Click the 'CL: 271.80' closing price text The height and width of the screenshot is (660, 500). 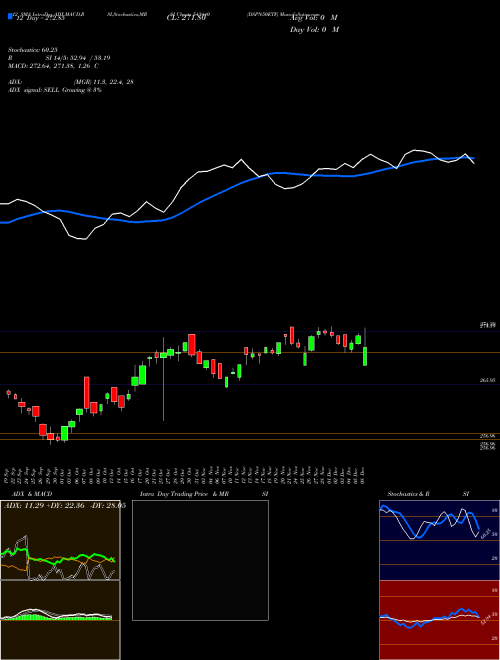click(x=186, y=18)
